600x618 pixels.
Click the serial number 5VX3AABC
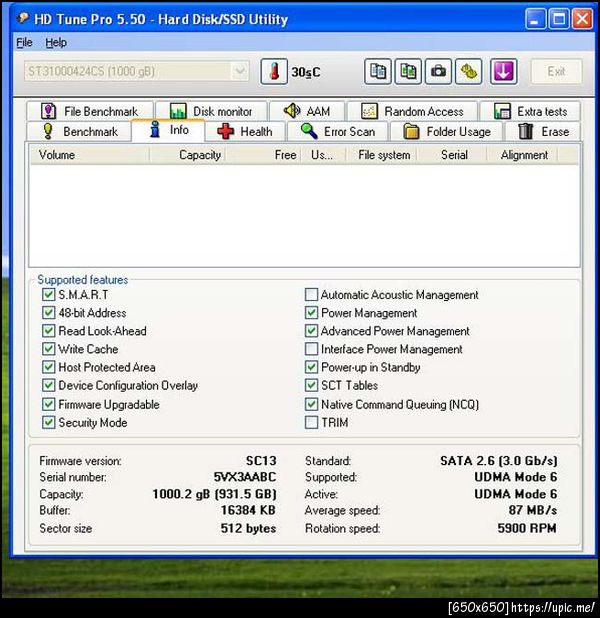(244, 477)
